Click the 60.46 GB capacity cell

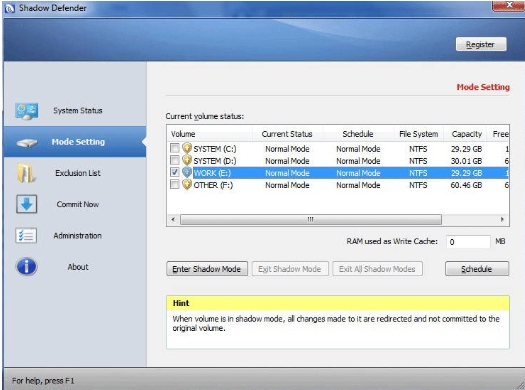[466, 185]
